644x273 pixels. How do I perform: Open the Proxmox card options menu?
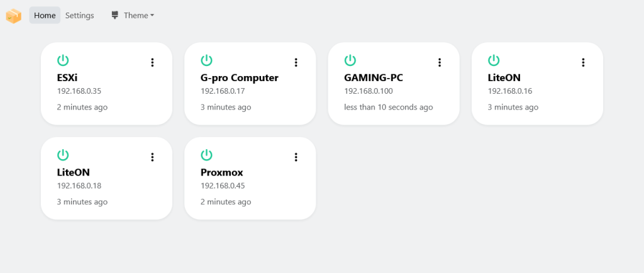296,157
